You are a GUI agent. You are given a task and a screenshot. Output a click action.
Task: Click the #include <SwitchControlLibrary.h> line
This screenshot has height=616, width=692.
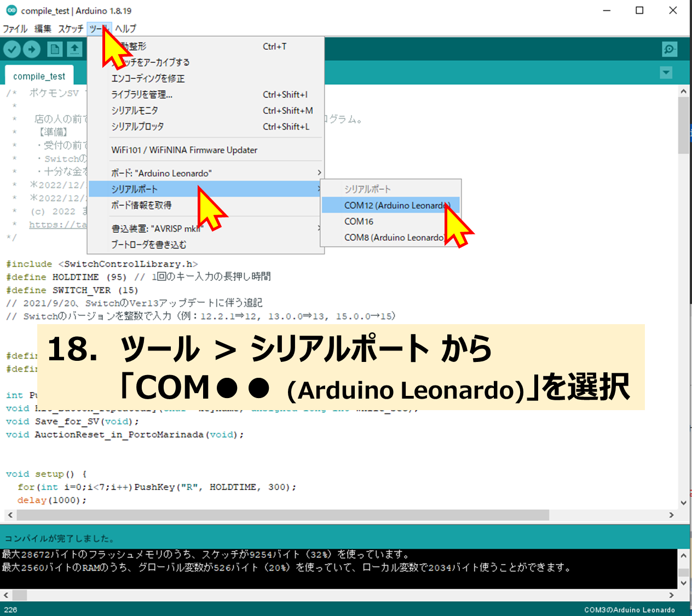(x=102, y=264)
